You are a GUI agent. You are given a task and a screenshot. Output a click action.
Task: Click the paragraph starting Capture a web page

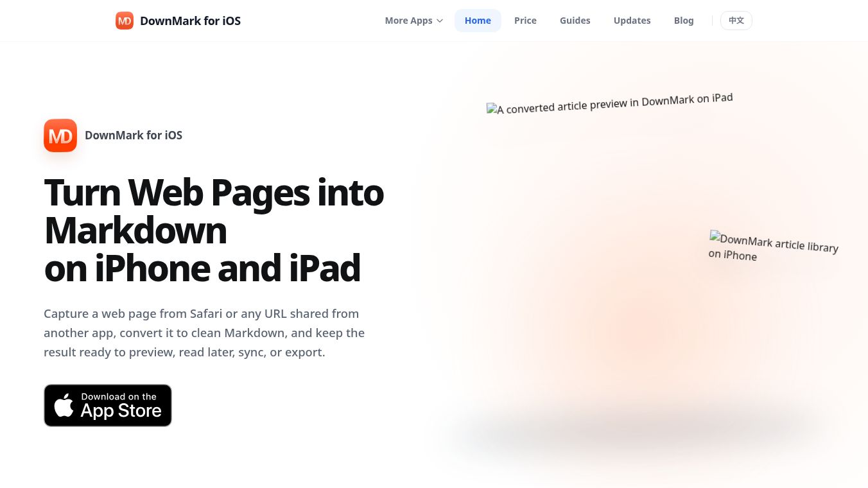204,333
